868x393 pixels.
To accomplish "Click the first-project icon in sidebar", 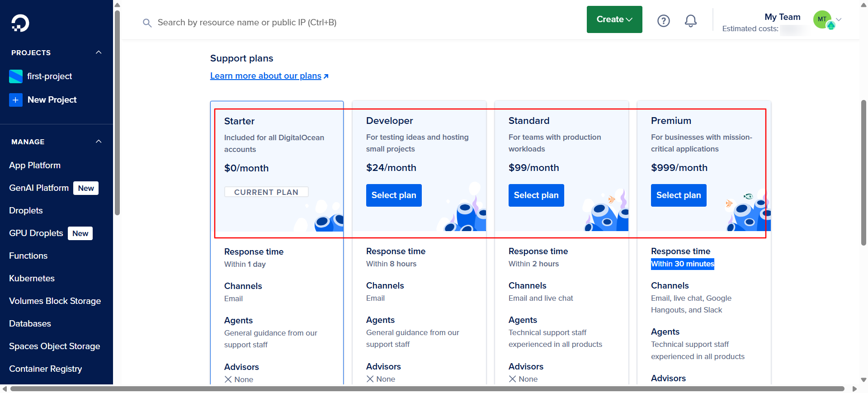I will tap(16, 76).
